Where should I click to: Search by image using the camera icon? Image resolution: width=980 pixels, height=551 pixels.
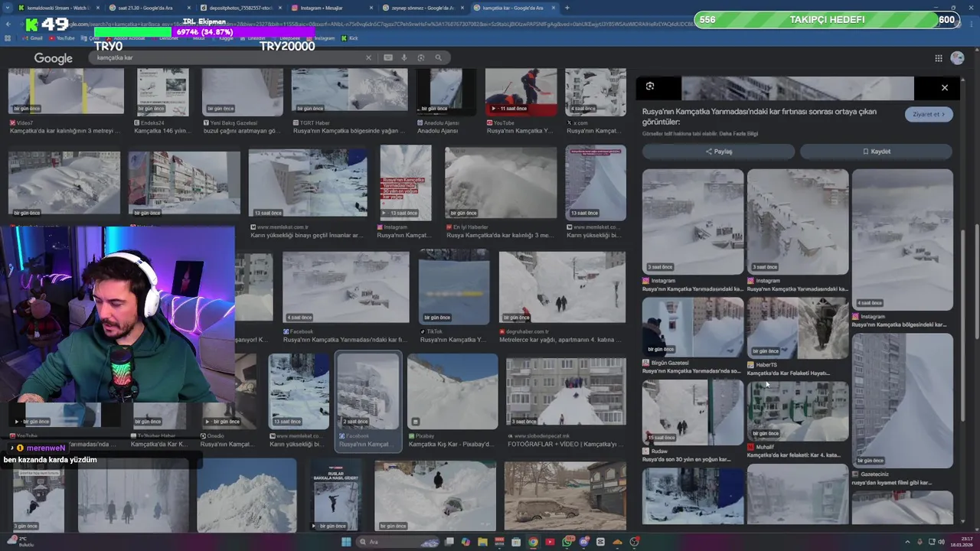point(420,57)
